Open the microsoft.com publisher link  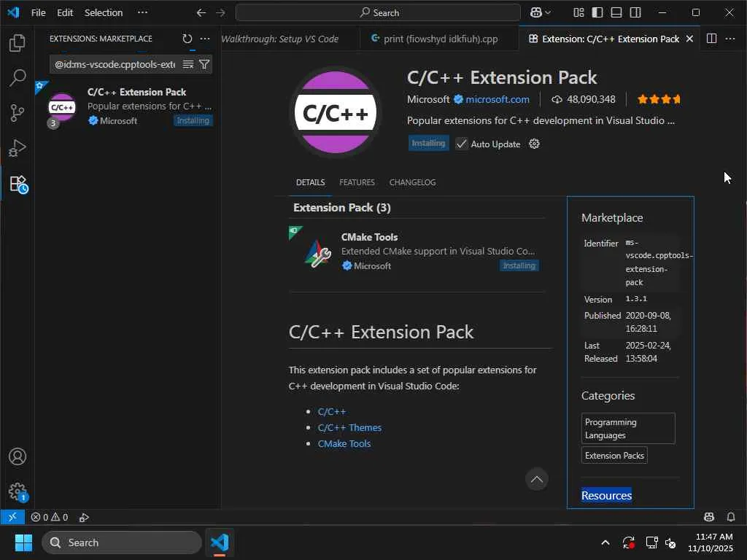tap(498, 99)
